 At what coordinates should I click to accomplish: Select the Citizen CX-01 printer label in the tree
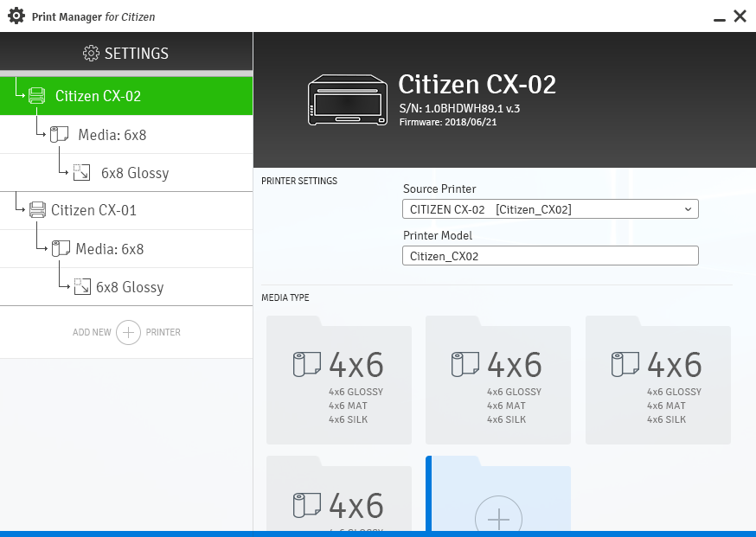93,210
